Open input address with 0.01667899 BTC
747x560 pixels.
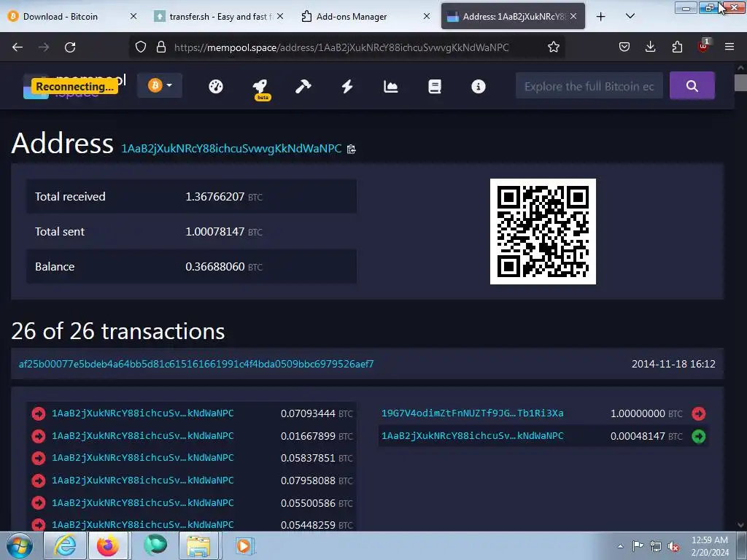coord(142,436)
